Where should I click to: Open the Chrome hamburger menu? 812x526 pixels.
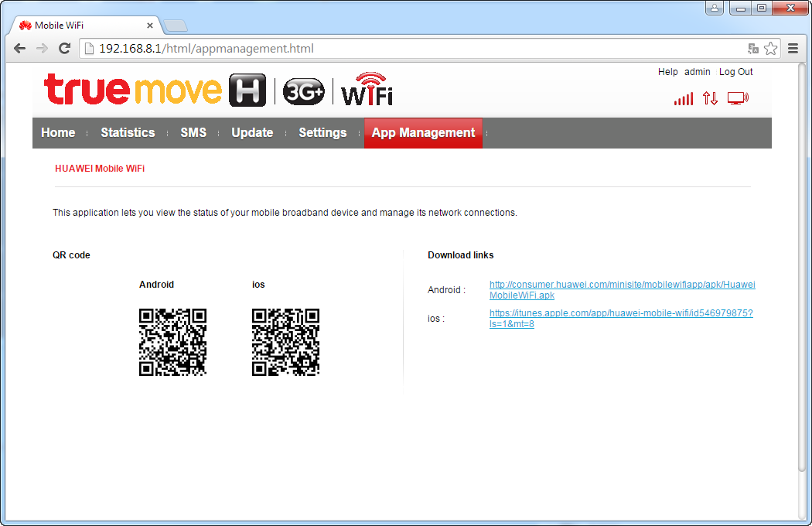pos(793,48)
